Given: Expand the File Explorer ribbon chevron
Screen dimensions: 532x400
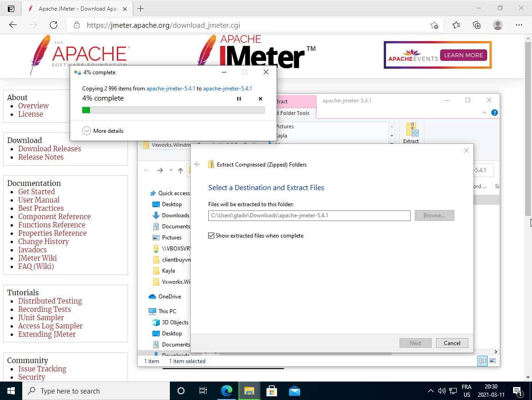Looking at the screenshot, I should coord(484,113).
